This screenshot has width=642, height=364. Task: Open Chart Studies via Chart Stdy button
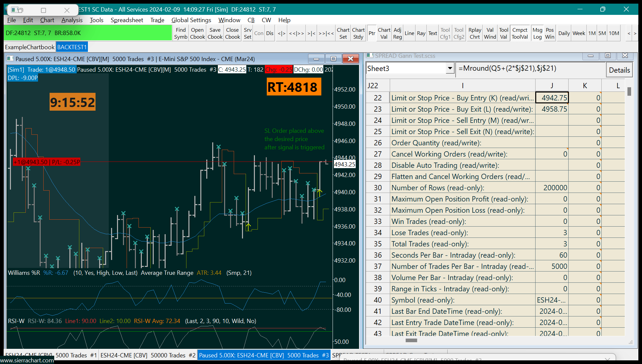click(358, 33)
